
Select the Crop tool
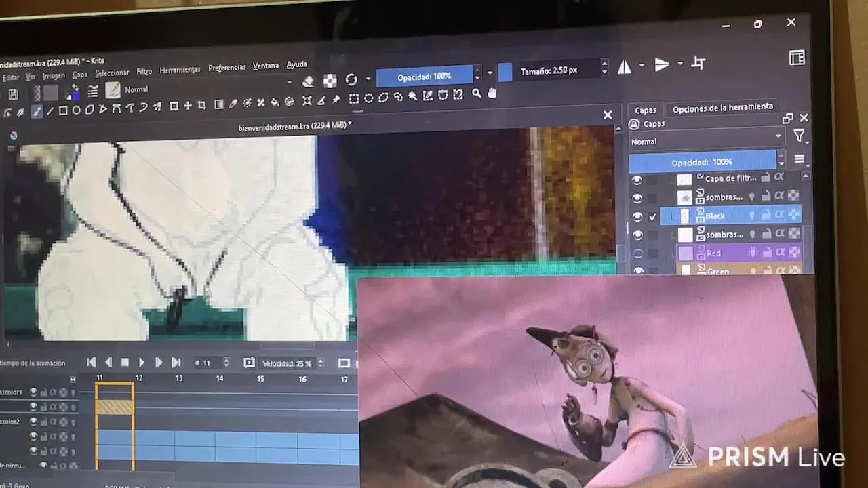(x=202, y=106)
